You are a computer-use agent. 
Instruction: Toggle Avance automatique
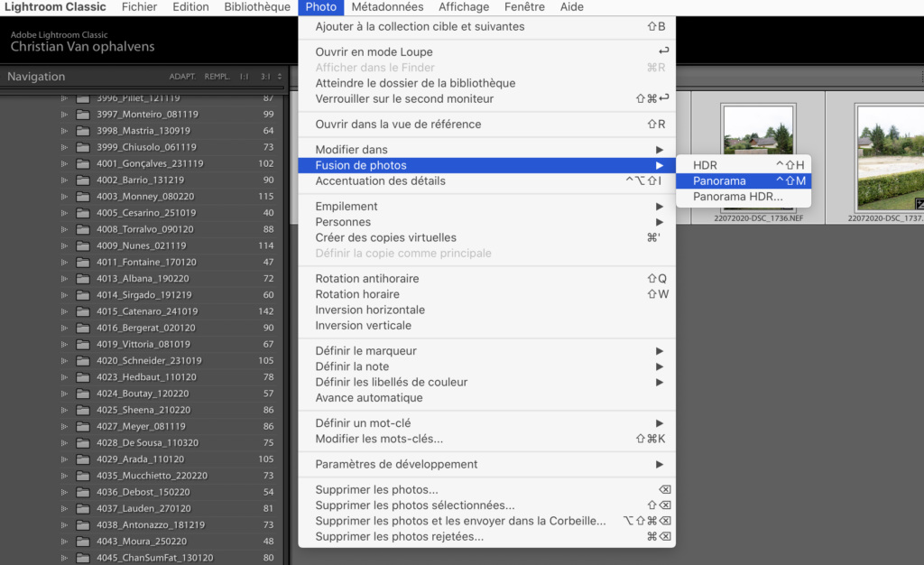coord(486,398)
